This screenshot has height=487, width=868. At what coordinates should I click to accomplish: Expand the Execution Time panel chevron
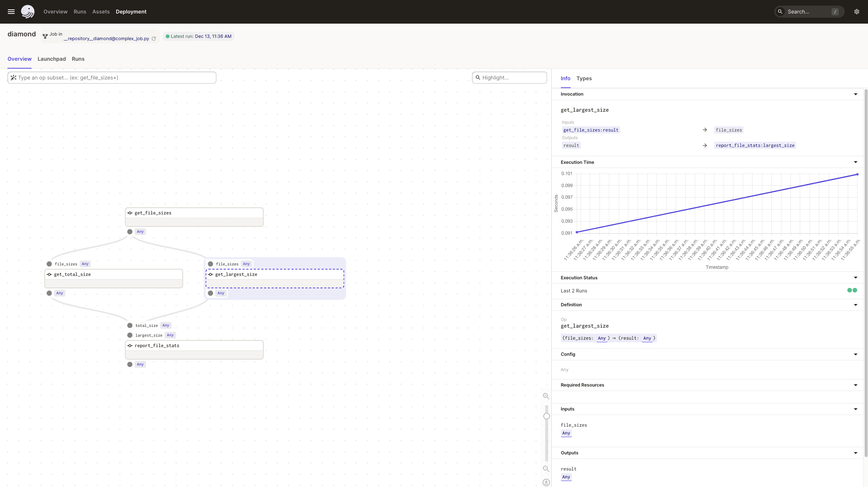pyautogui.click(x=856, y=162)
